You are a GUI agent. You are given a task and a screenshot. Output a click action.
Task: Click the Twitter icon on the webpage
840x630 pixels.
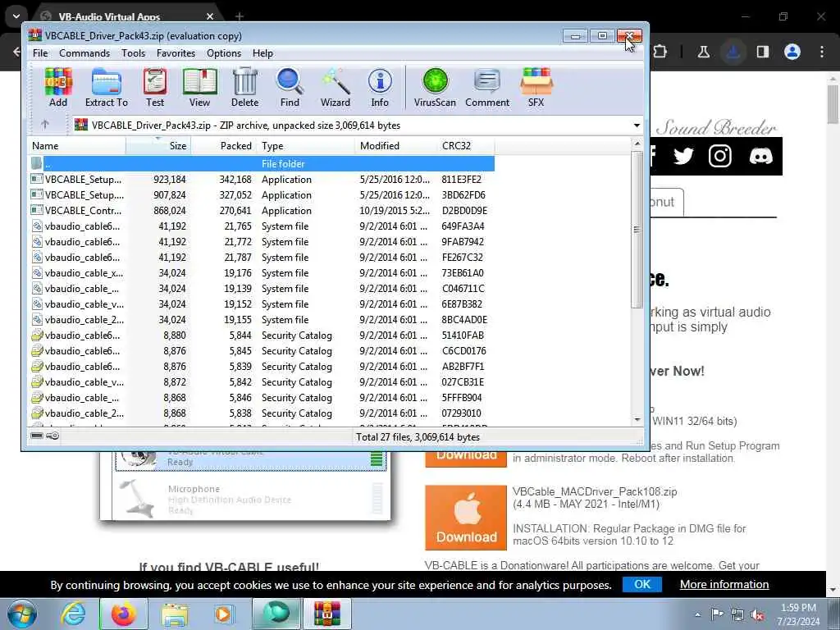click(683, 156)
